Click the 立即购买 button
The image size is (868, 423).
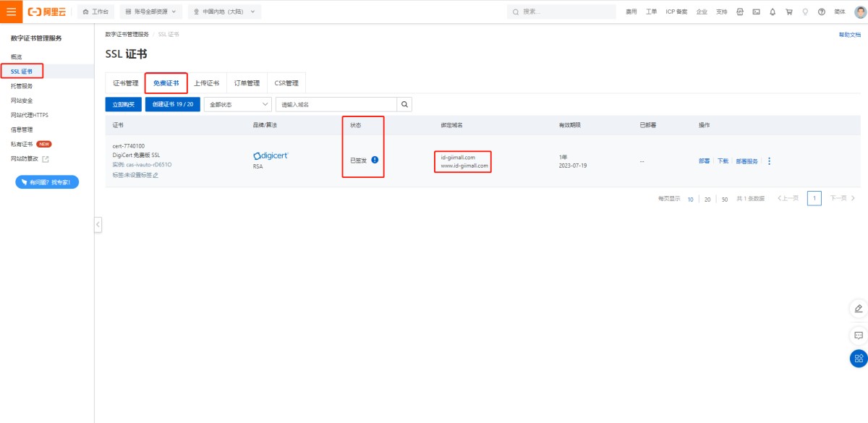pos(124,105)
